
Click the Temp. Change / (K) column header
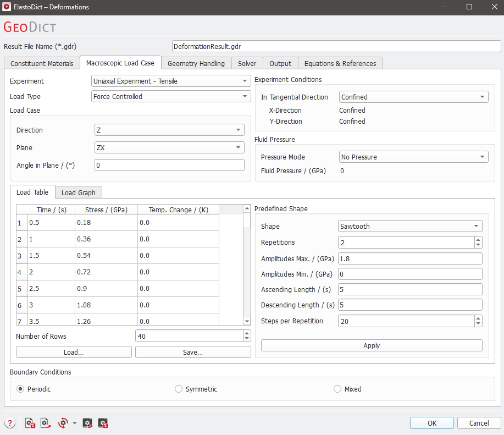pos(179,210)
